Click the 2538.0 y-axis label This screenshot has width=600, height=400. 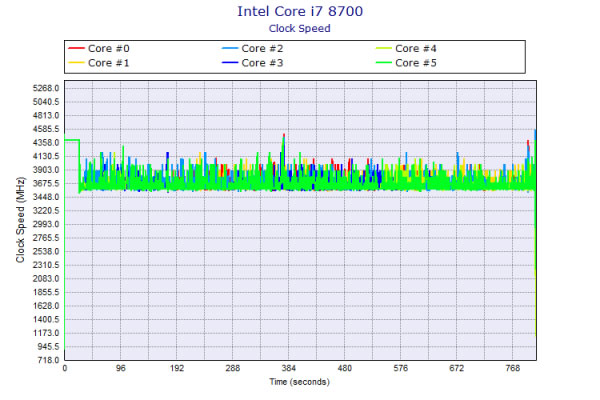(46, 251)
